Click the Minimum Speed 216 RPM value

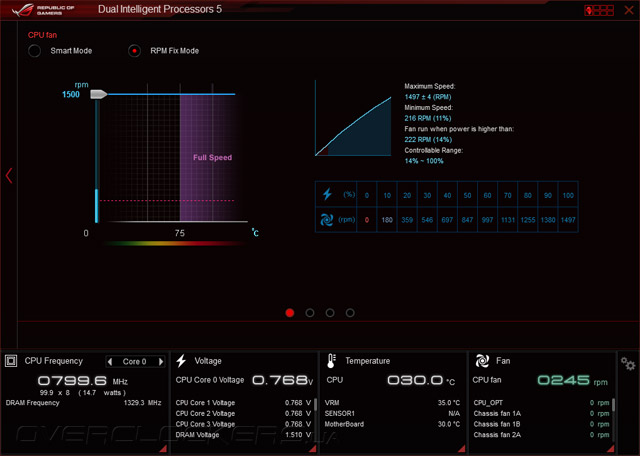(x=428, y=118)
